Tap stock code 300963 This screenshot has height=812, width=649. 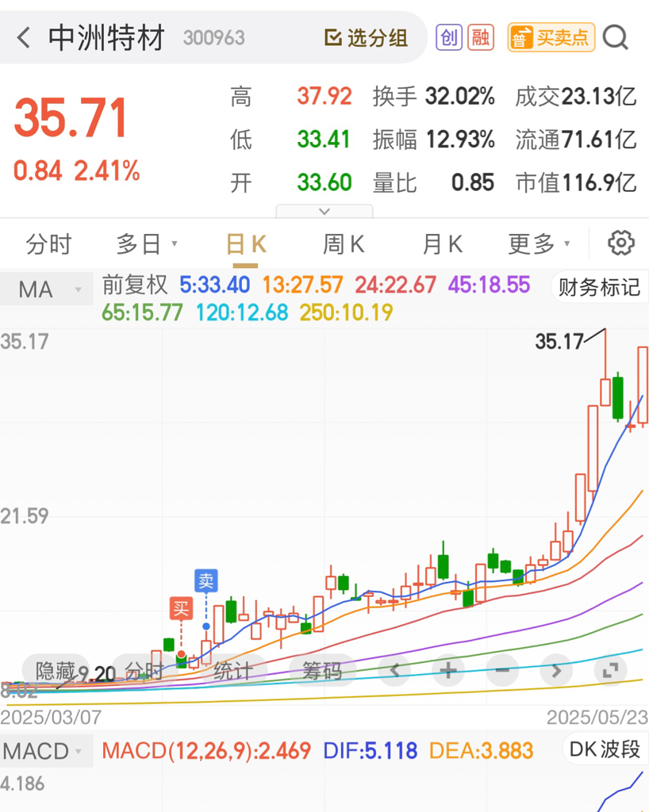(x=213, y=38)
